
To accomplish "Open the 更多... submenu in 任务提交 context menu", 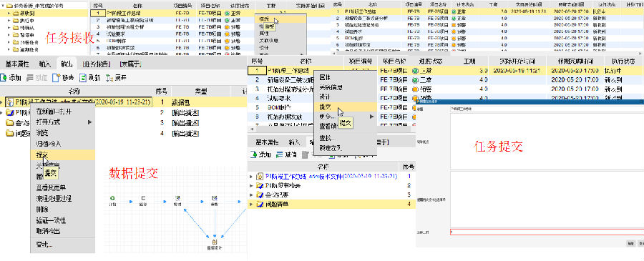I will tap(345, 117).
